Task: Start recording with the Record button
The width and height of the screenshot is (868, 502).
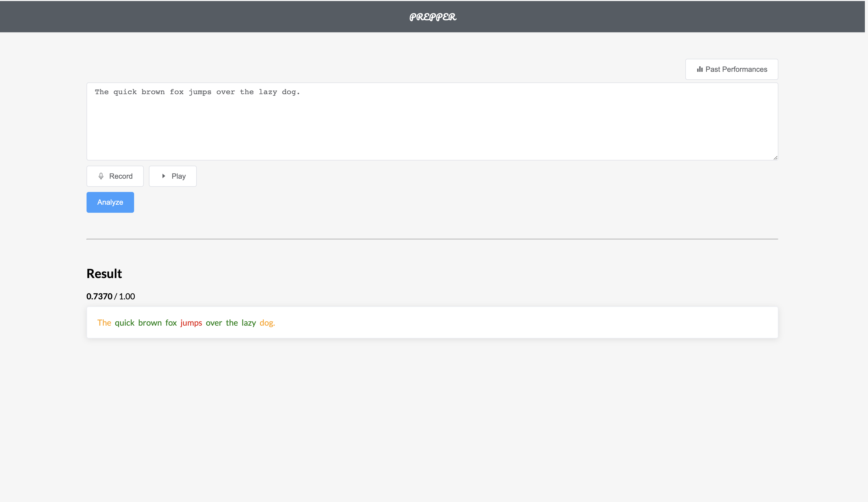Action: [115, 176]
